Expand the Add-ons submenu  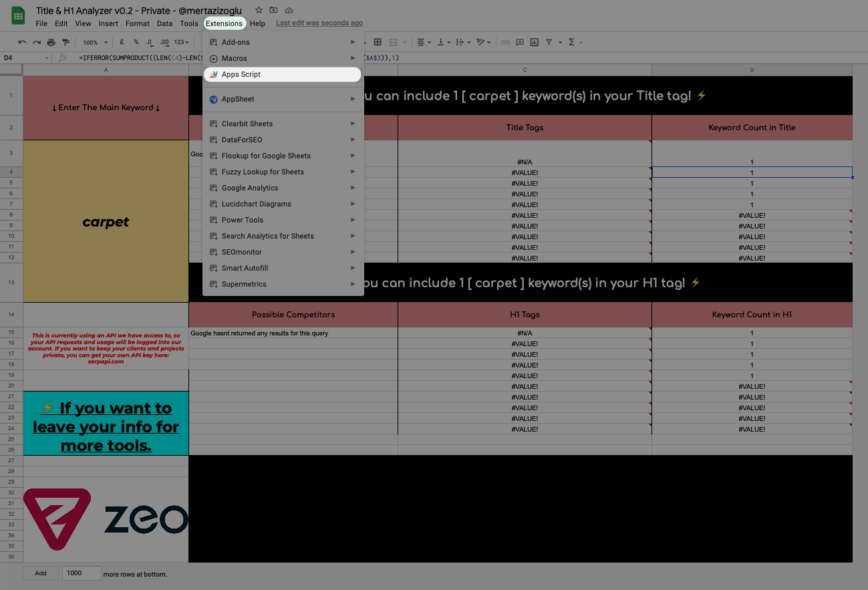click(283, 42)
